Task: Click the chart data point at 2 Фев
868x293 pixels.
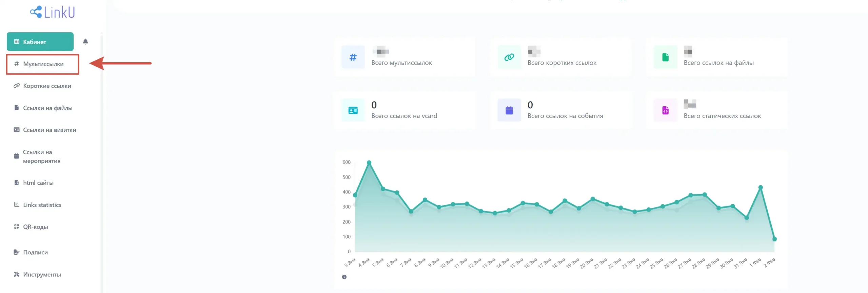Action: (x=774, y=239)
